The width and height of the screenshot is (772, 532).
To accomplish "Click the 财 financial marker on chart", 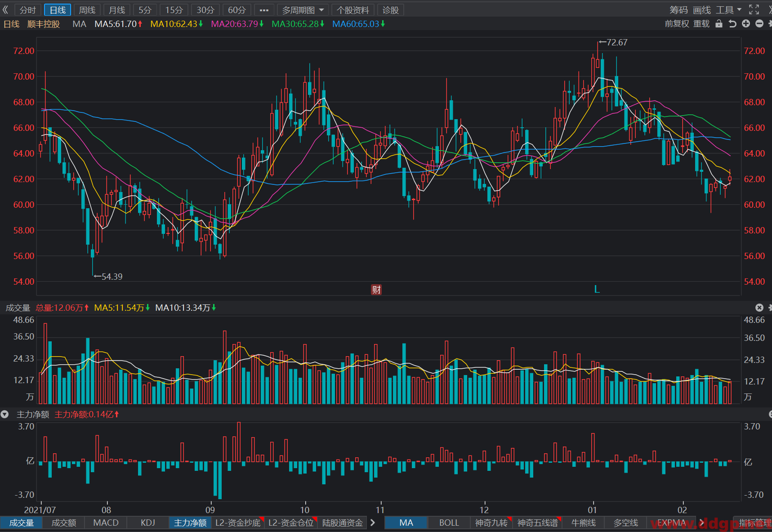I will tap(376, 290).
